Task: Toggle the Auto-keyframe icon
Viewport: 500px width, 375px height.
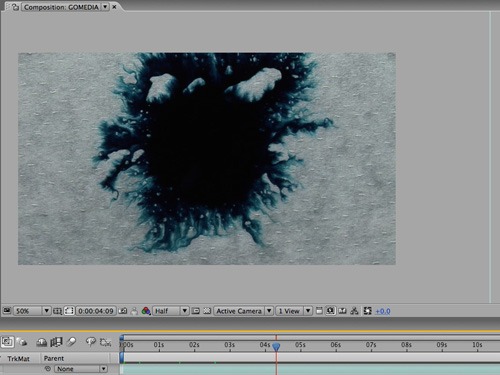Action: tap(106, 342)
